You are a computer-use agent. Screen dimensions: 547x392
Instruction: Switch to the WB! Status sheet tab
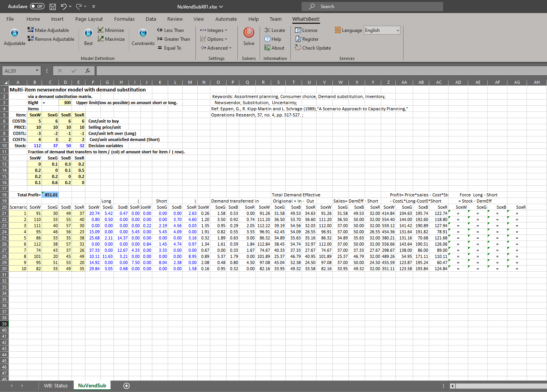pyautogui.click(x=55, y=386)
